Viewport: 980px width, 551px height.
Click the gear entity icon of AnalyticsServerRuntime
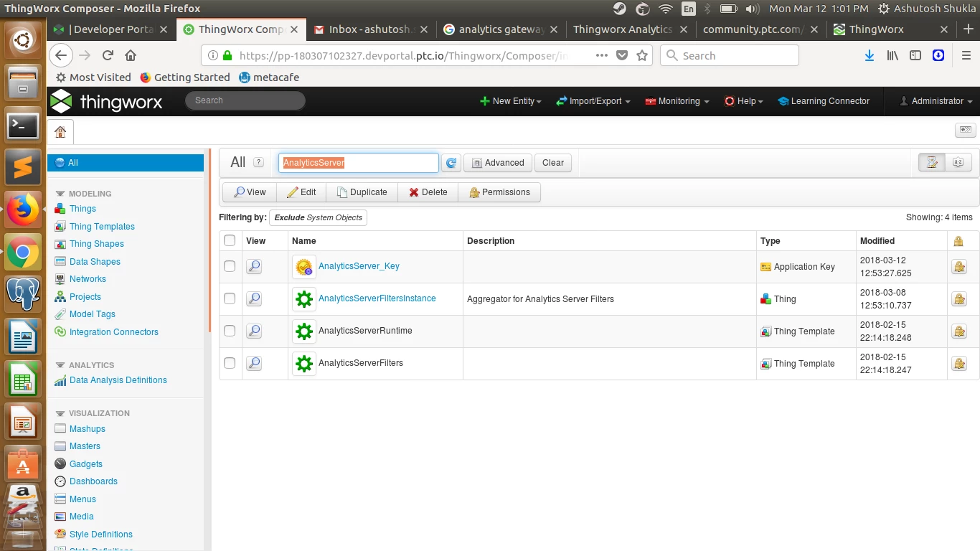point(304,331)
